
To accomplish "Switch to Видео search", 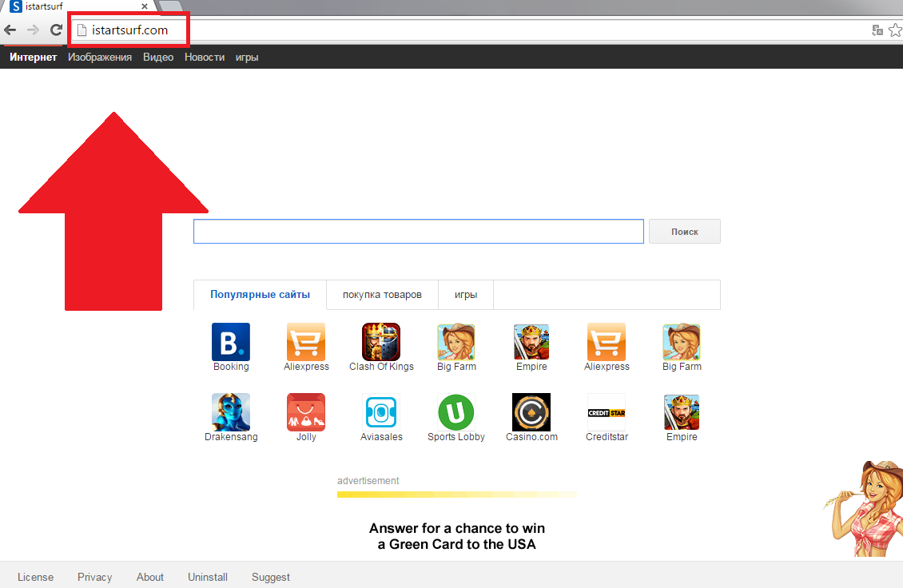I will [158, 57].
